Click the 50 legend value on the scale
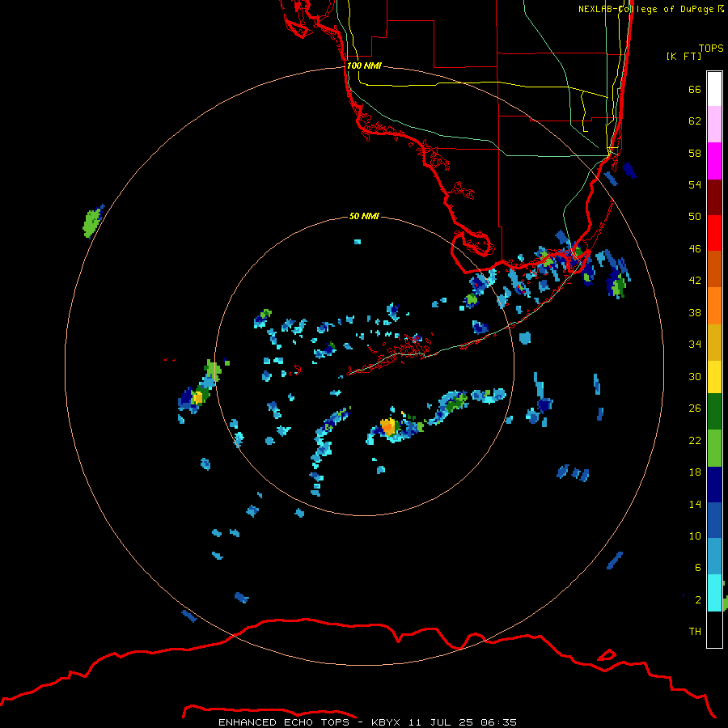This screenshot has width=728, height=728. (695, 216)
